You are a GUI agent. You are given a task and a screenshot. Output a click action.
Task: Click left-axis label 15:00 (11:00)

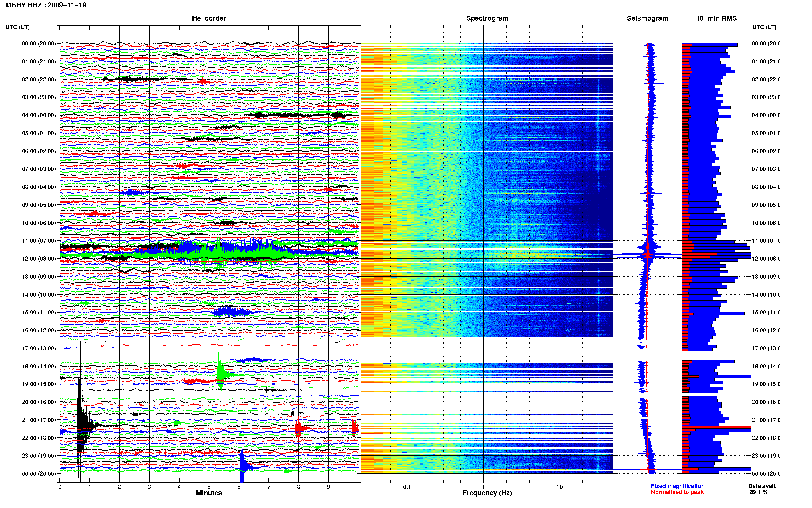(x=39, y=313)
